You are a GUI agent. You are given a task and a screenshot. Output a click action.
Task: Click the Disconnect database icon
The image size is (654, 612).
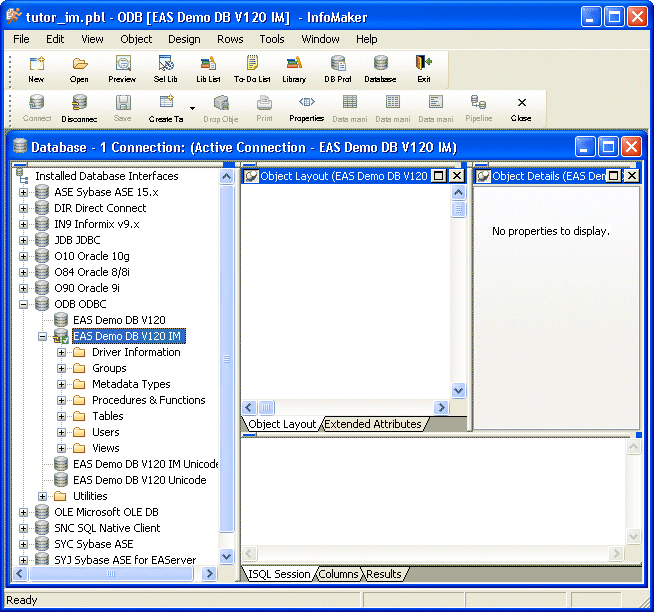79,108
